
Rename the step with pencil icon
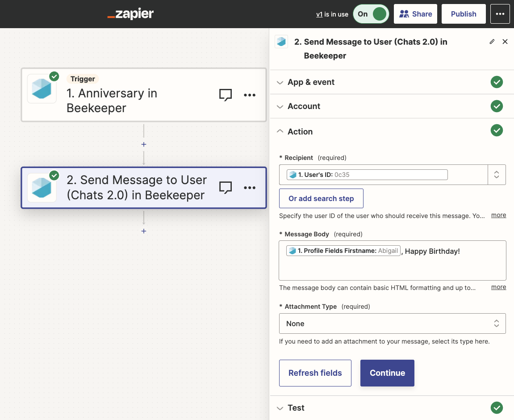point(492,42)
